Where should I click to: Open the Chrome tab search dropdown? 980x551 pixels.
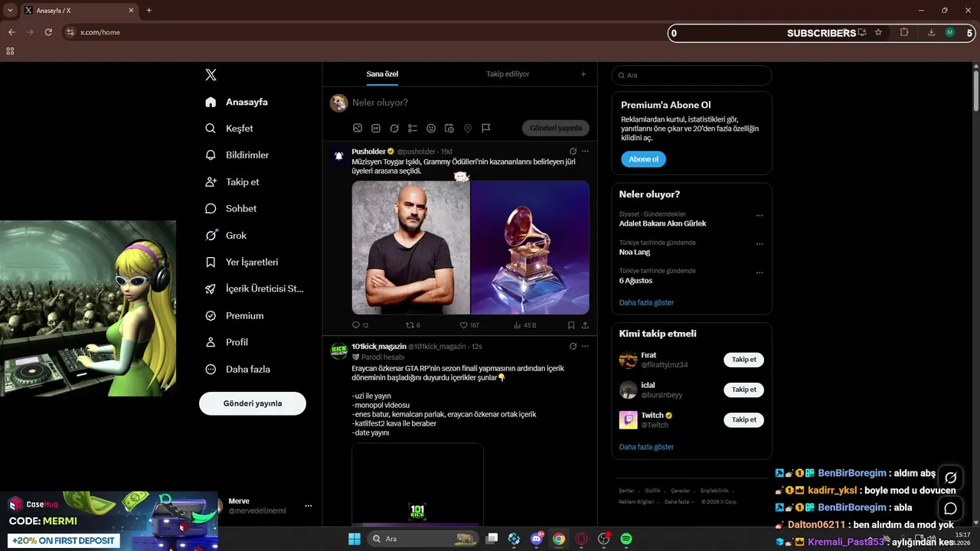[x=10, y=11]
